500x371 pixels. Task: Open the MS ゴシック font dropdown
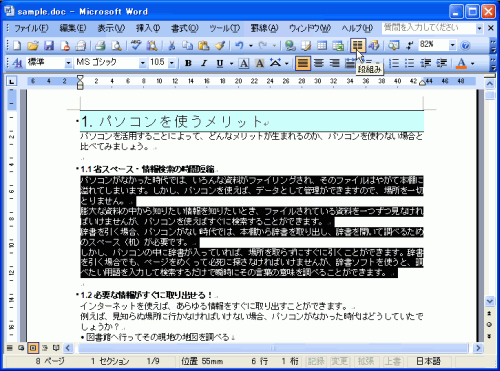(x=142, y=63)
